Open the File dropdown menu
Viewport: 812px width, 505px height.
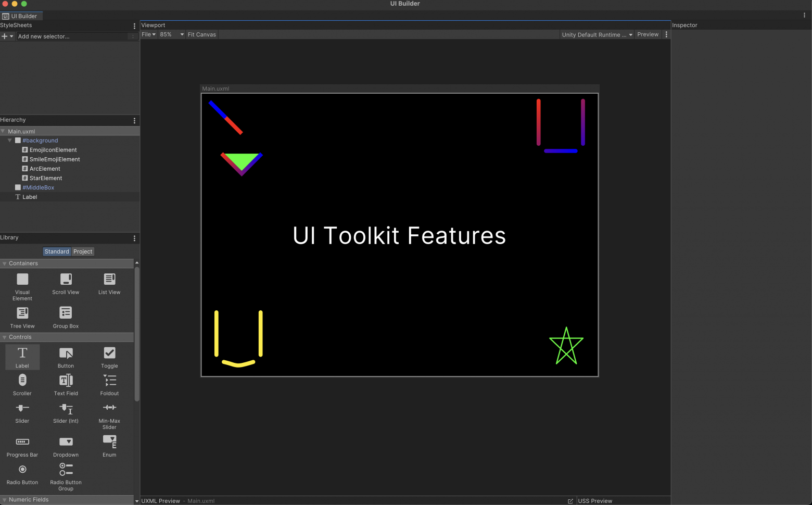(x=149, y=35)
